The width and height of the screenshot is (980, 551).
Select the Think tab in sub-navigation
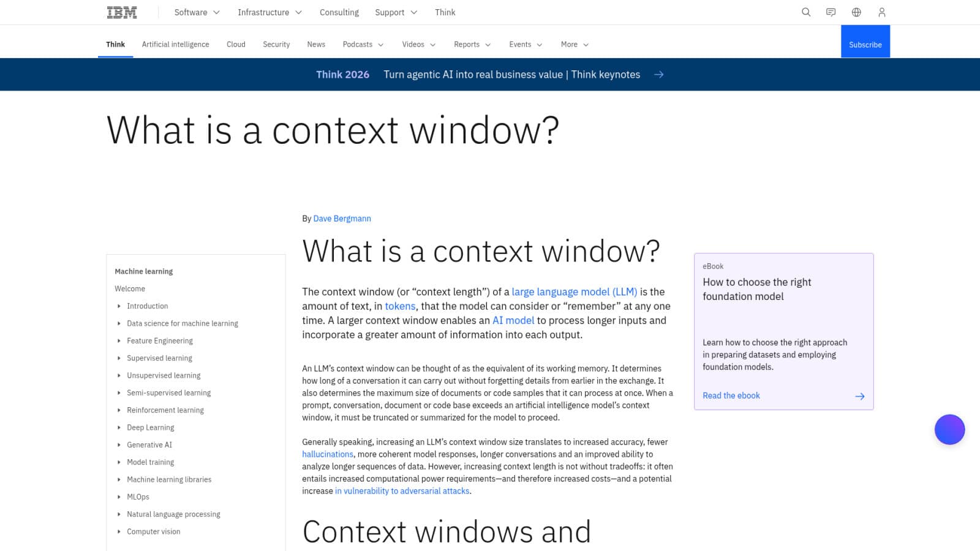pyautogui.click(x=115, y=44)
